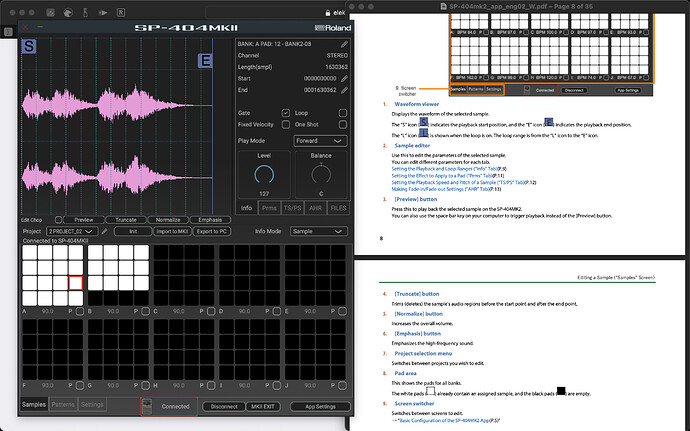Viewport: 690px width, 431px height.
Task: Open the Patterns screen tab
Action: point(63,404)
